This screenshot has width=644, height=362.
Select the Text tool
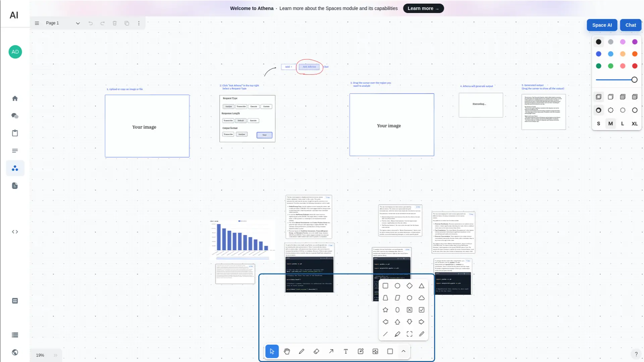coord(345,351)
